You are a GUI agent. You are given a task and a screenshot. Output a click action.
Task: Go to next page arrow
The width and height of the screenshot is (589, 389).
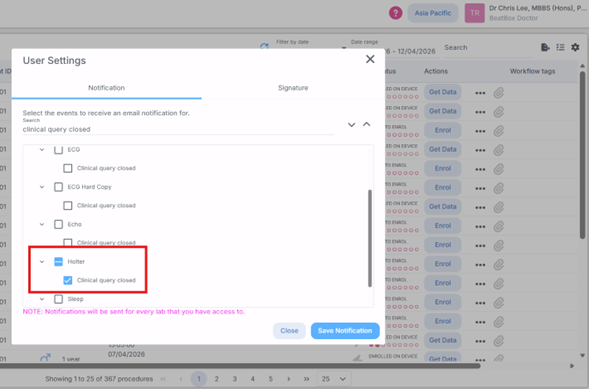click(x=288, y=379)
